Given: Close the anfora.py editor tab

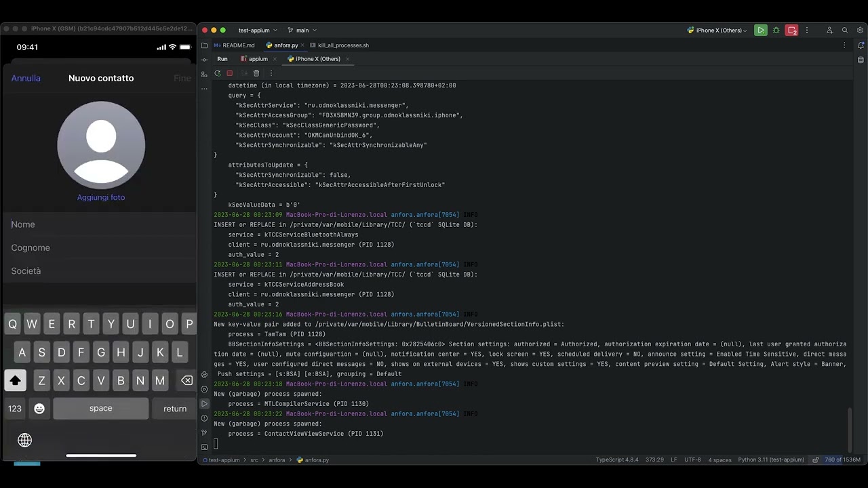Looking at the screenshot, I should coord(302,45).
